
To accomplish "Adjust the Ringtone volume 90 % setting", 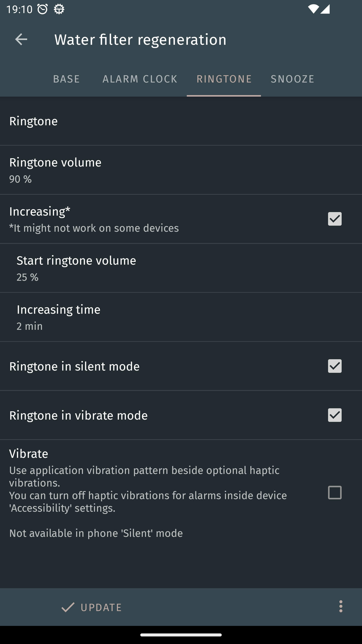I will pyautogui.click(x=181, y=170).
